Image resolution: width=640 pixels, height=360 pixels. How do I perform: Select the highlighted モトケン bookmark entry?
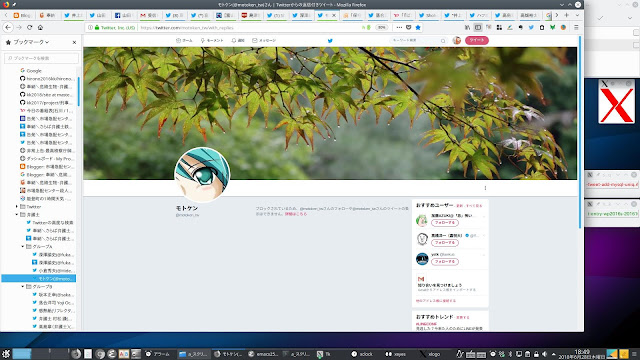tap(39, 278)
